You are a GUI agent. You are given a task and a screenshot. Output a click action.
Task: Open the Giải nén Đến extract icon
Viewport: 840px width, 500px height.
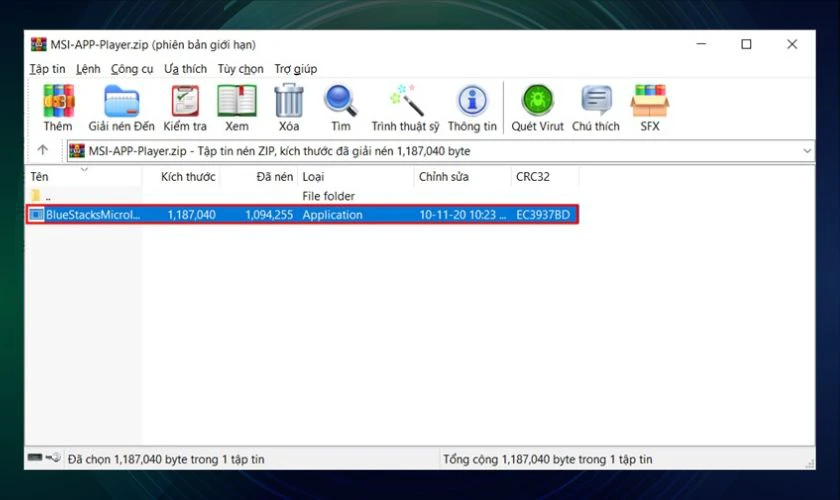[x=121, y=101]
